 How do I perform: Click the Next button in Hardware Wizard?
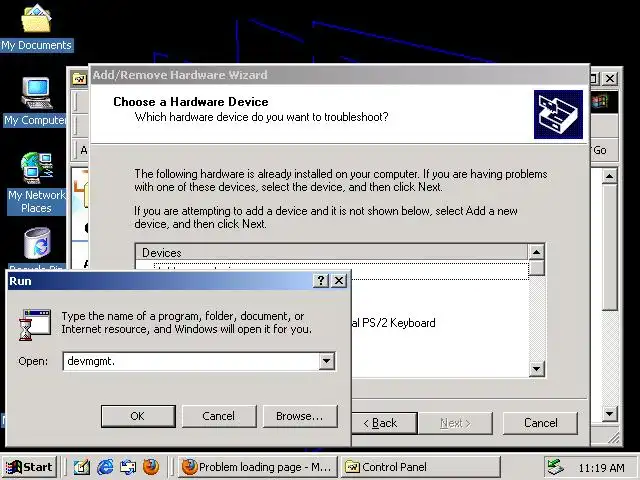click(456, 423)
